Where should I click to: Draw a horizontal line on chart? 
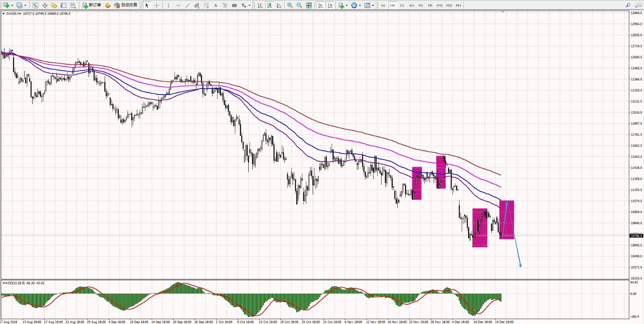(x=178, y=5)
